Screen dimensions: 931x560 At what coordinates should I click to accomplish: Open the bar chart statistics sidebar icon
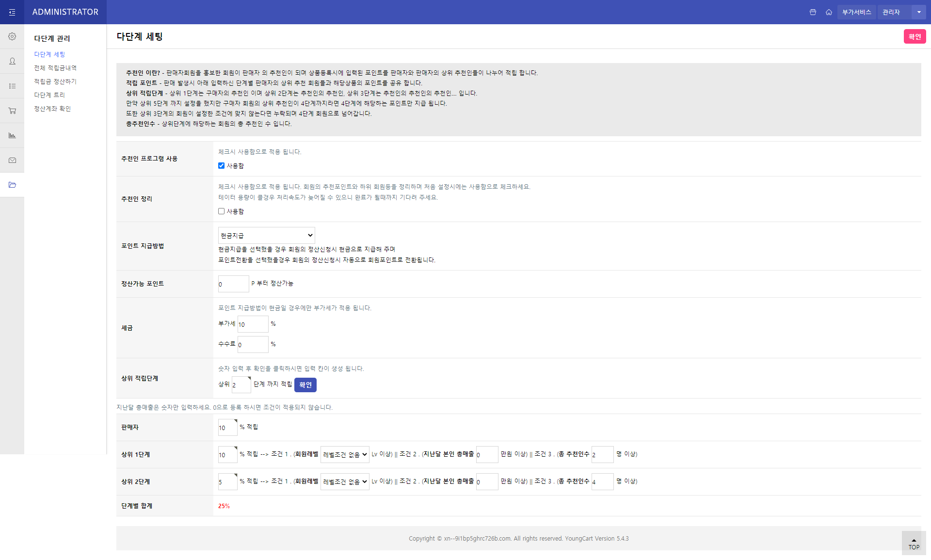point(12,135)
